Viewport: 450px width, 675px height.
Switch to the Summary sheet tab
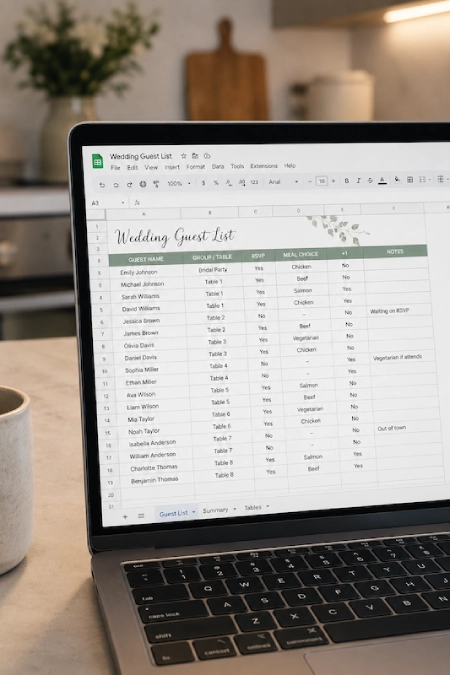[x=215, y=510]
